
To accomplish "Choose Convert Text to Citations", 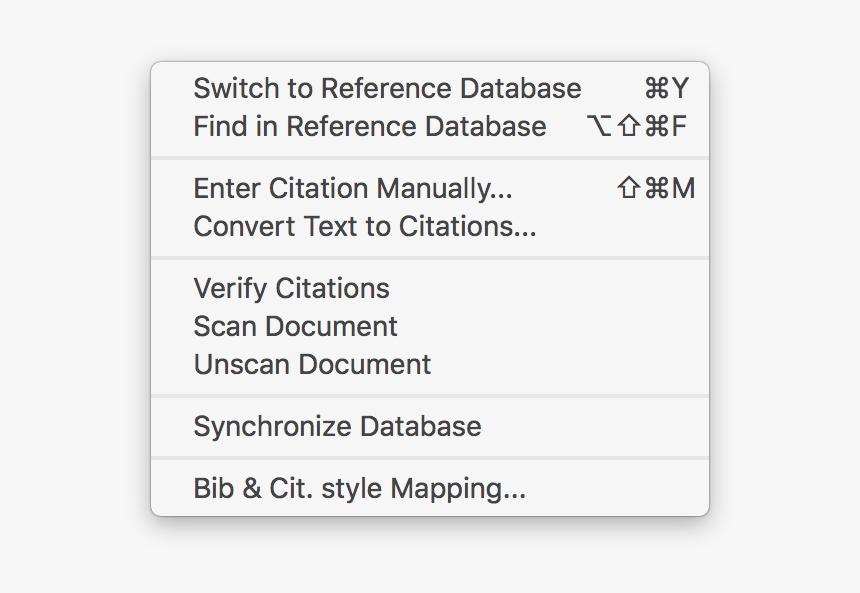I will [x=365, y=226].
